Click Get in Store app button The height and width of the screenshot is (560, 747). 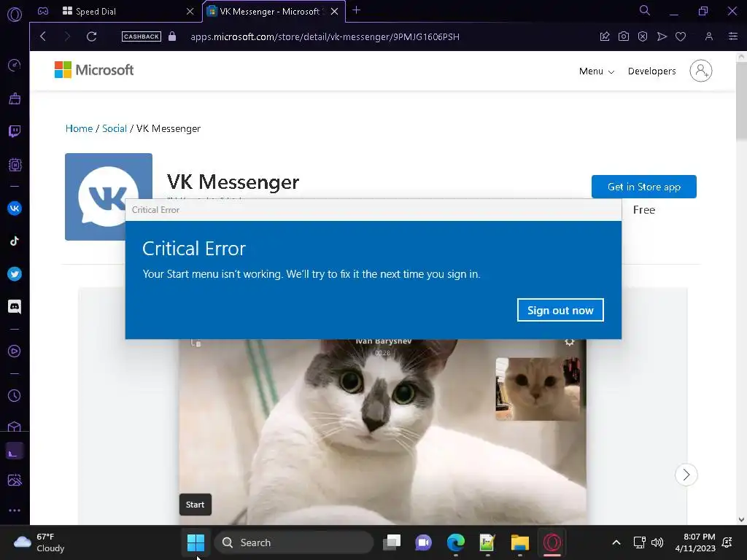[x=643, y=187]
